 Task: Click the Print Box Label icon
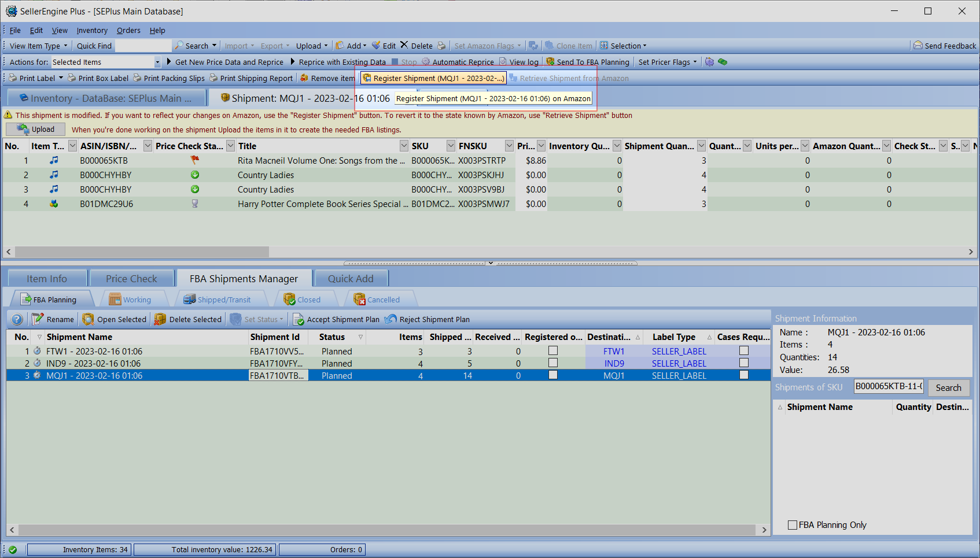point(72,78)
